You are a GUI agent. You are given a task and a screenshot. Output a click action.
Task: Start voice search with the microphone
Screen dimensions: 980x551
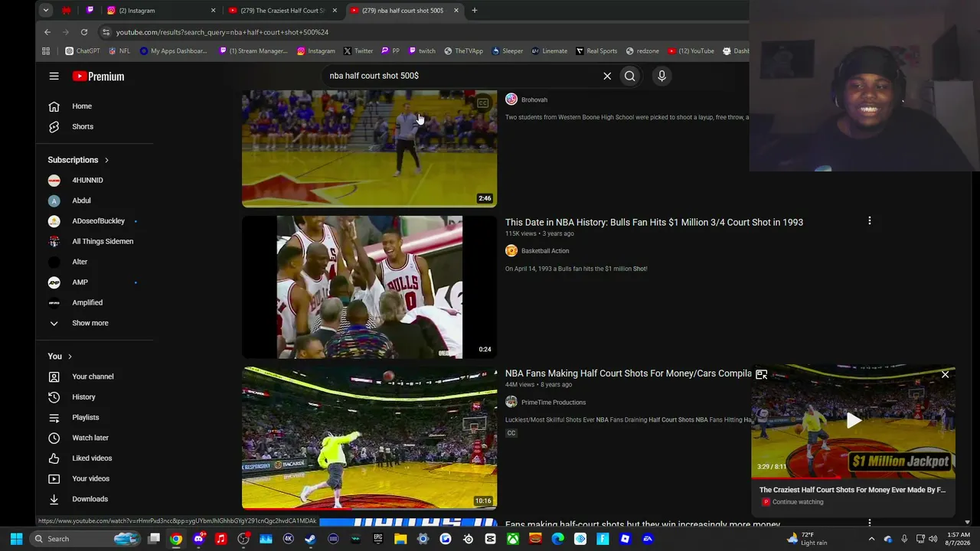coord(661,76)
